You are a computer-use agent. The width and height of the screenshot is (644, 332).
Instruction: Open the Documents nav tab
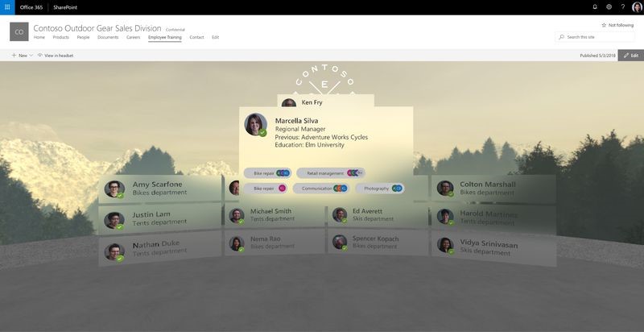[108, 37]
